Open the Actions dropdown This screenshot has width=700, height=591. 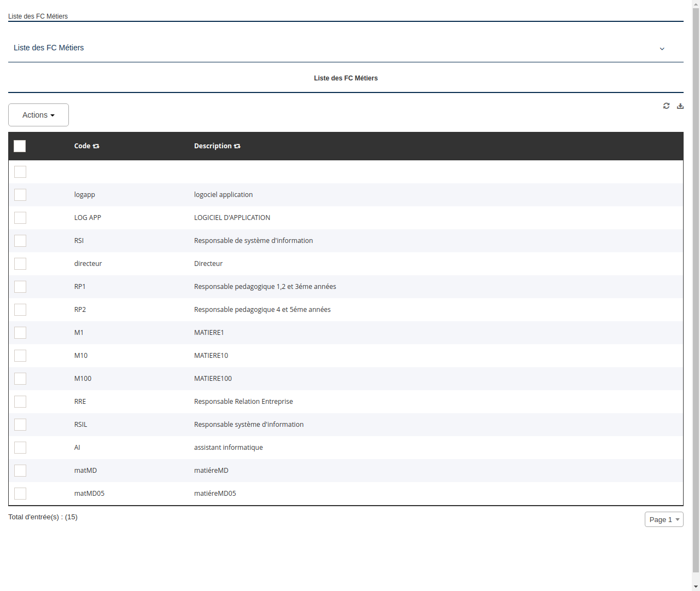tap(38, 115)
